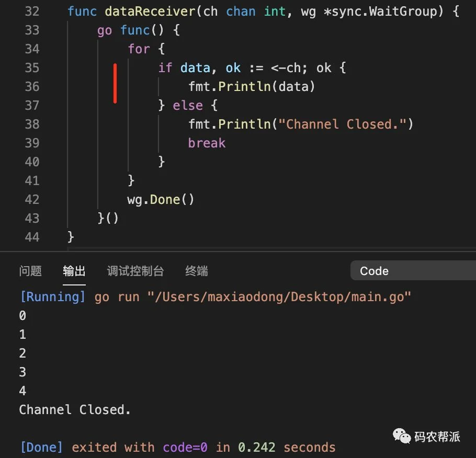Click the 'break' statement on line 39
Screen dimensions: 476x458
207,143
